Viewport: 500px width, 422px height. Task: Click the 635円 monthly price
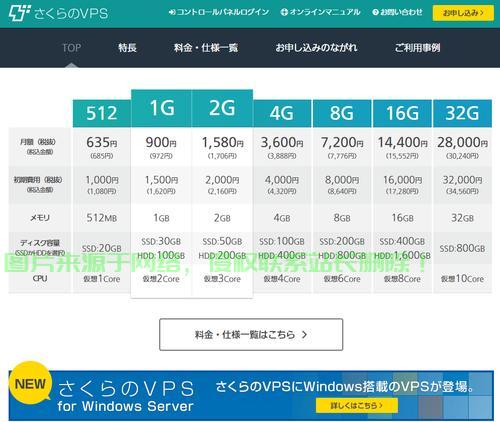pos(102,143)
